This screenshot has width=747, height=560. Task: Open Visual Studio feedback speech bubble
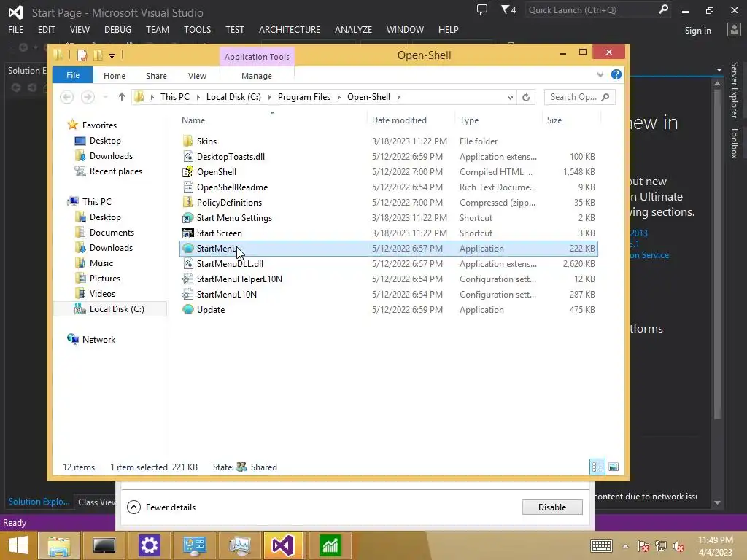pyautogui.click(x=482, y=9)
